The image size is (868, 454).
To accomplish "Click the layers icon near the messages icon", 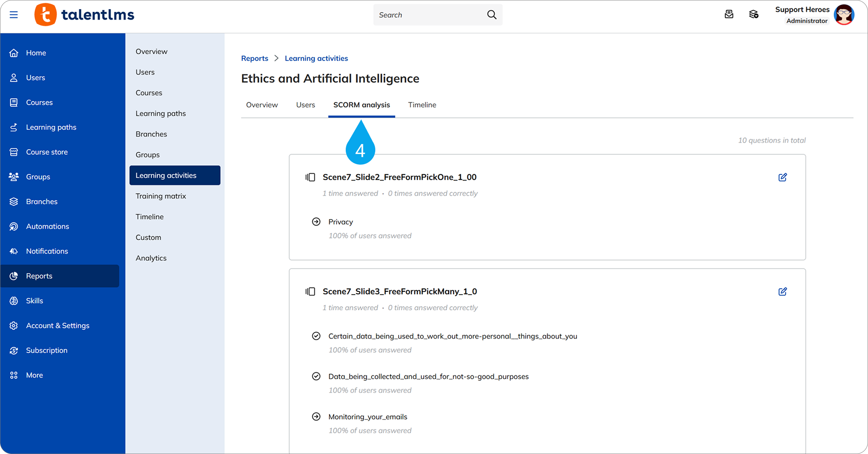I will [753, 14].
